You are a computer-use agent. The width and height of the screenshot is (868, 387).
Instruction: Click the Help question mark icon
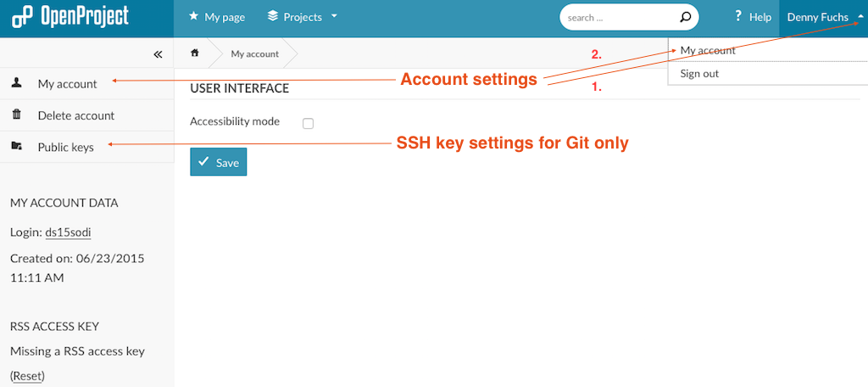[737, 16]
